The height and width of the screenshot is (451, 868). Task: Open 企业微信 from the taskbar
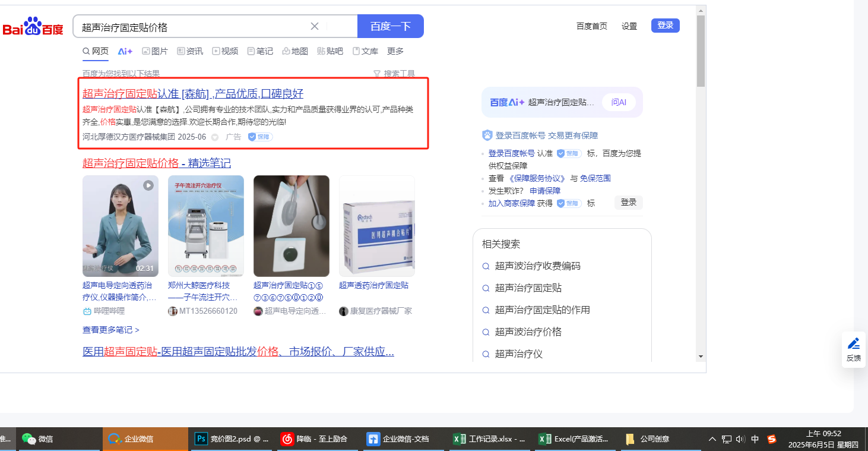145,439
